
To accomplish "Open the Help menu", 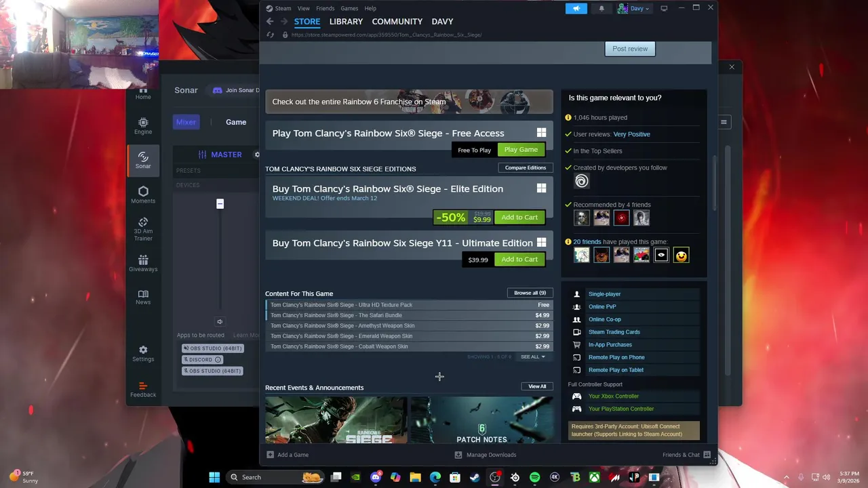I will pos(370,8).
